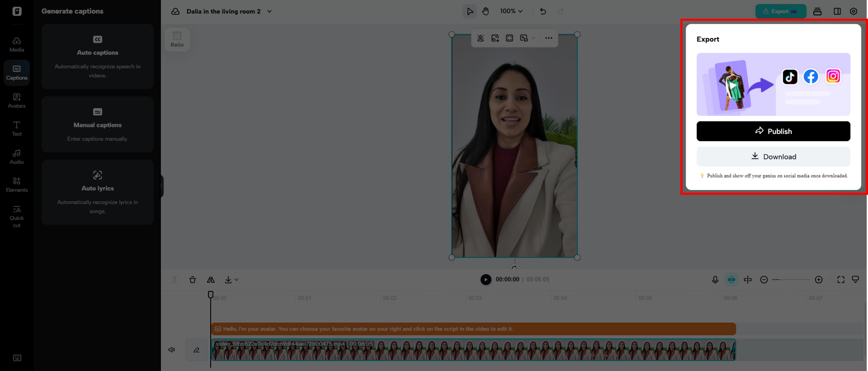
Task: Open the layers panel icon beside Export
Action: pos(817,11)
